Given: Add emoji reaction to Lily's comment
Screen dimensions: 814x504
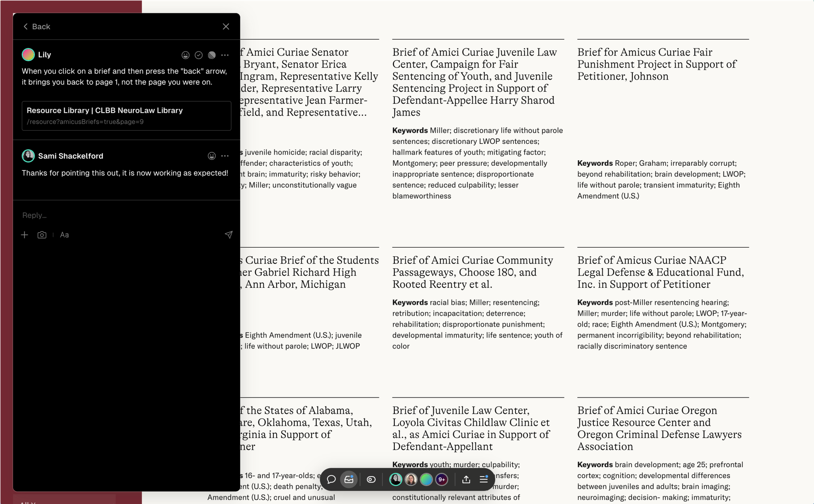Looking at the screenshot, I should click(185, 55).
